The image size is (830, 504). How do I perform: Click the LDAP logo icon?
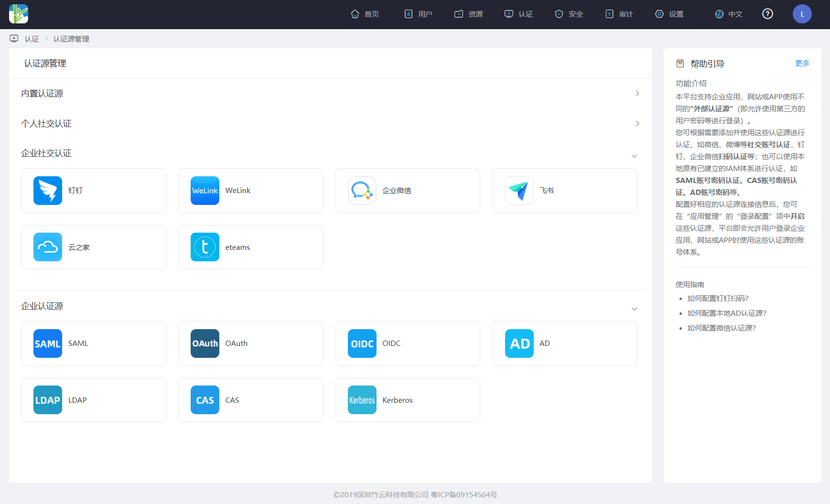48,400
